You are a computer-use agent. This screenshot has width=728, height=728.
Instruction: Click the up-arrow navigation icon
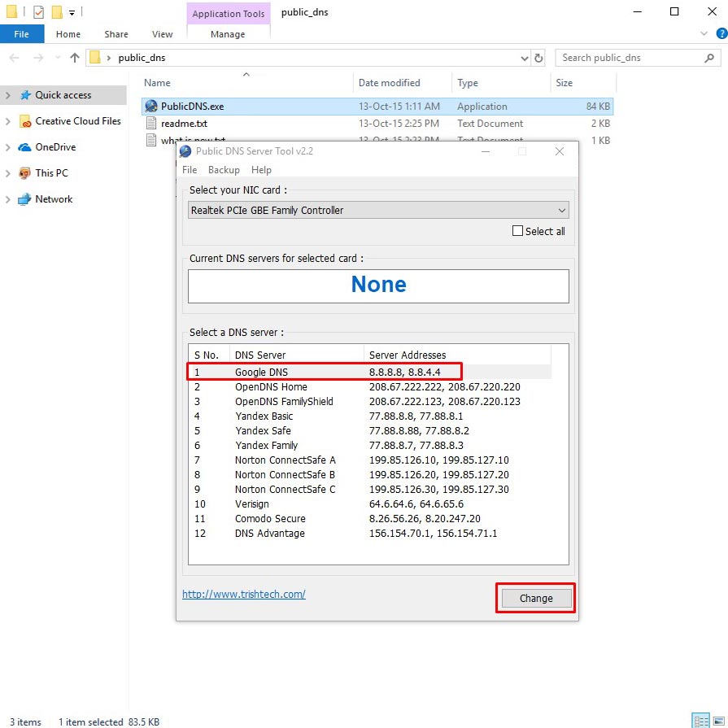[75, 58]
